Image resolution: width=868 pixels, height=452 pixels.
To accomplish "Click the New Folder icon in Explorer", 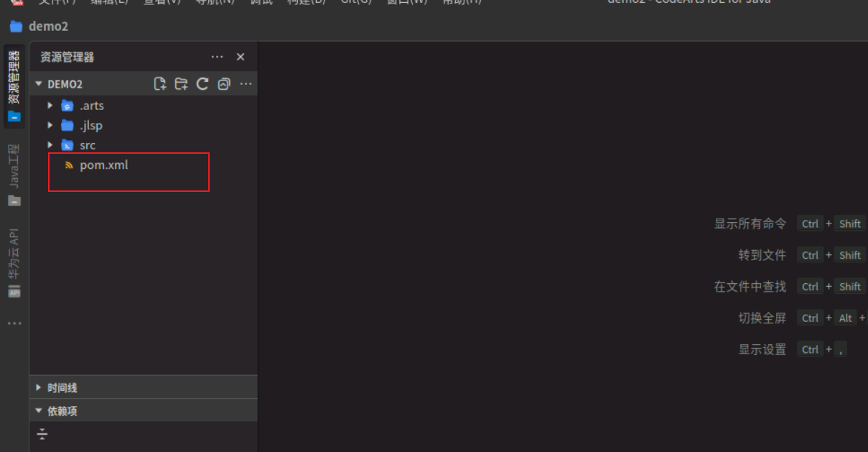I will (x=181, y=83).
